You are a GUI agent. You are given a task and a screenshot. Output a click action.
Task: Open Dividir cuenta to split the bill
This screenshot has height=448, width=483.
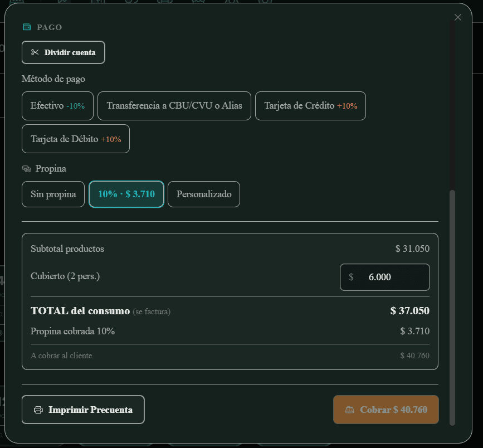(x=64, y=52)
